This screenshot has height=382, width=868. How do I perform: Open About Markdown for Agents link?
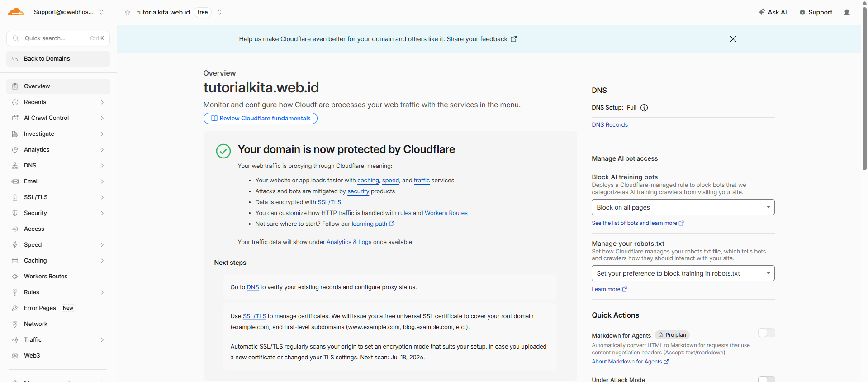pyautogui.click(x=630, y=362)
